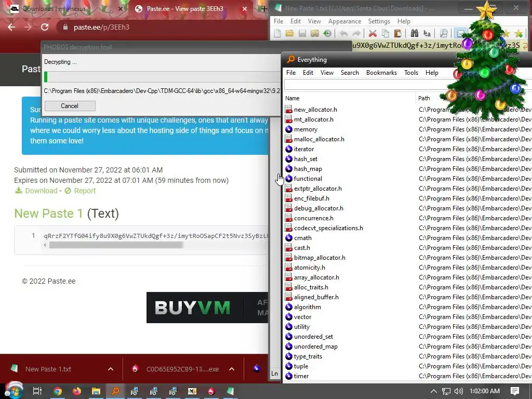Click the BUYVM advertisement banner

(207, 308)
